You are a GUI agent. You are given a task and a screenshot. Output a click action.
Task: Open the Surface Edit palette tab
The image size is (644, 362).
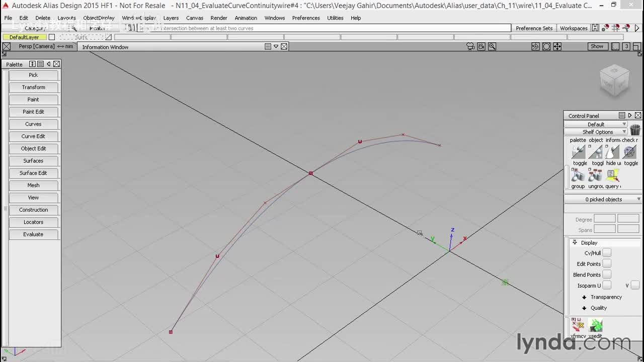click(x=33, y=173)
